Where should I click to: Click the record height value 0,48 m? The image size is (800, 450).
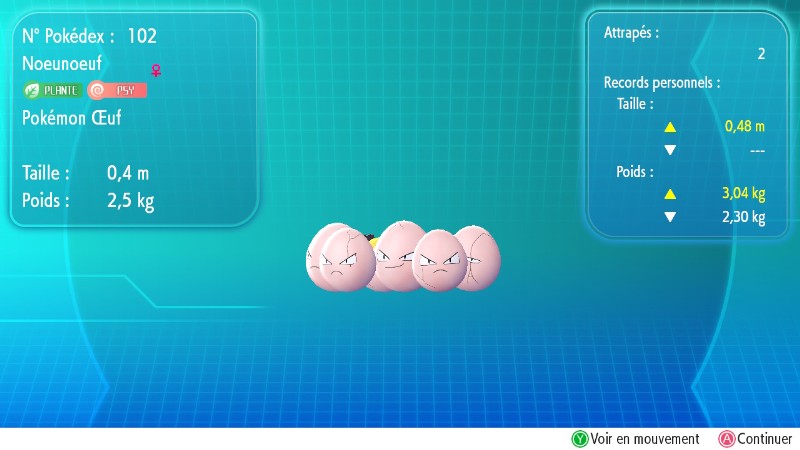point(744,127)
